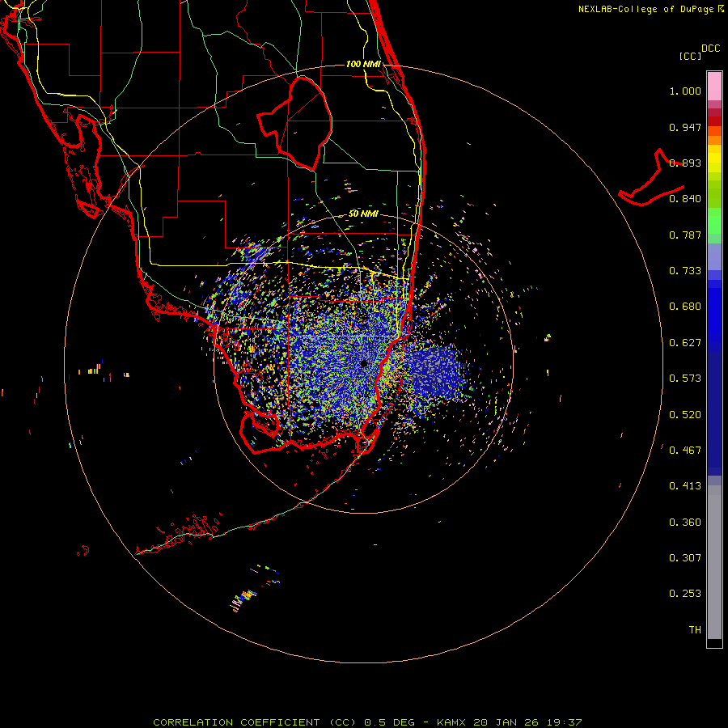
Task: Click the 100 NMI range ring label
Action: click(363, 64)
